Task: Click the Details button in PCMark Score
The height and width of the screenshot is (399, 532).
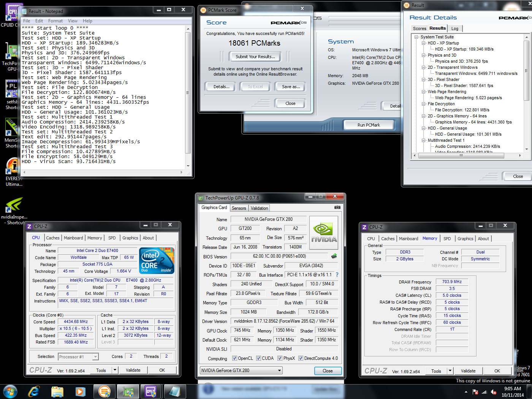Action: (221, 87)
